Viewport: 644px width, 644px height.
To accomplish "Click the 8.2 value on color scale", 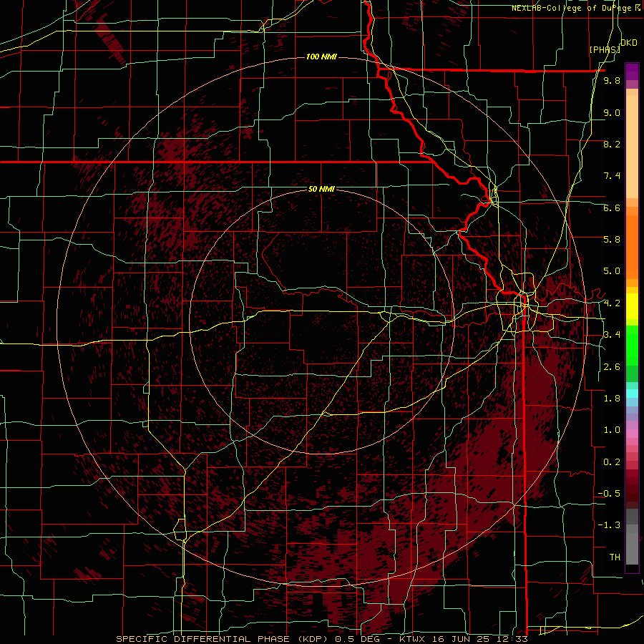I will tap(612, 144).
